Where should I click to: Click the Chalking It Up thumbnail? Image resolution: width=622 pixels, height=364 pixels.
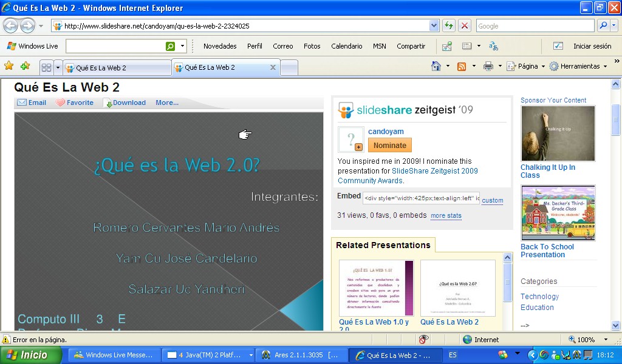tap(558, 133)
